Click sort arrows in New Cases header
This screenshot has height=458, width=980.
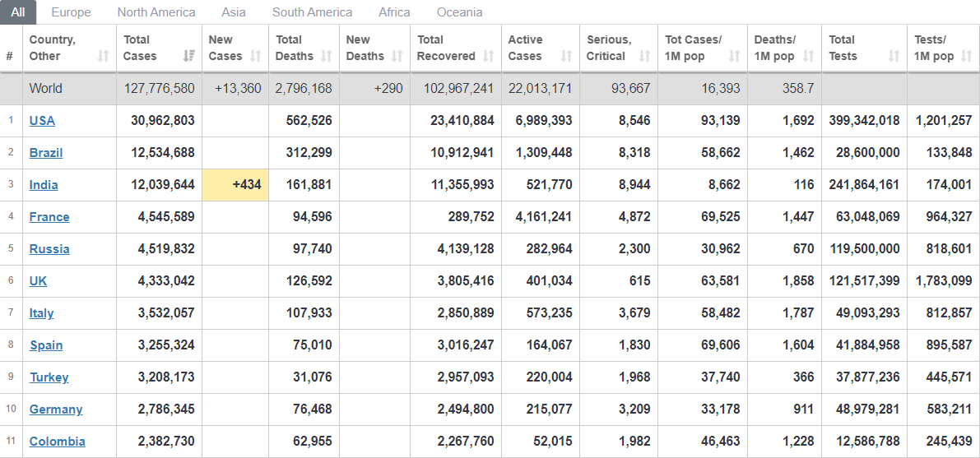point(255,57)
